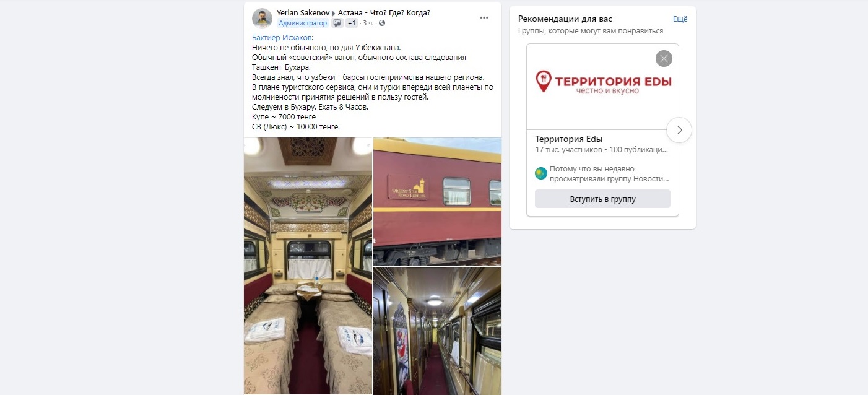Click the public globe privacy icon

click(x=381, y=23)
